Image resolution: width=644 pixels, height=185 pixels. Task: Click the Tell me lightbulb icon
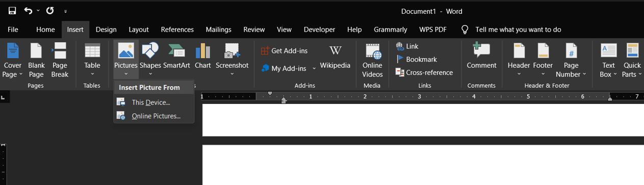tap(465, 30)
